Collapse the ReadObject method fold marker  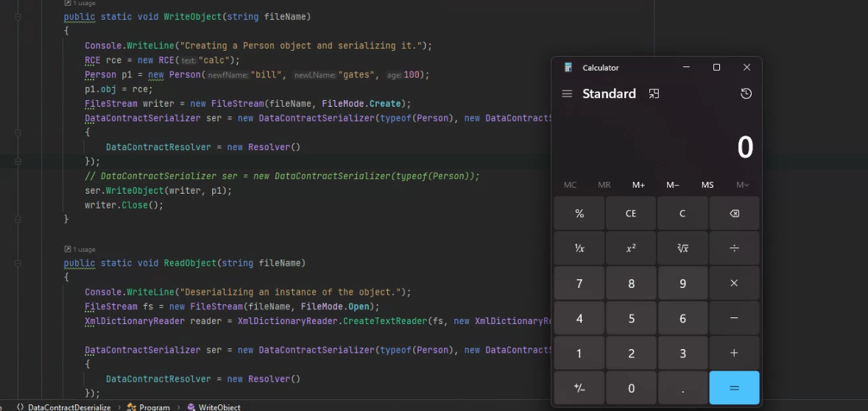tap(18, 263)
